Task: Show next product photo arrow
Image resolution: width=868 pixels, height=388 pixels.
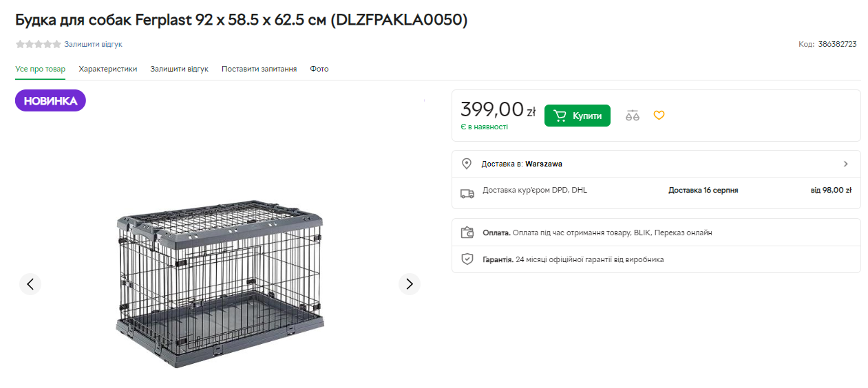Action: pyautogui.click(x=410, y=283)
